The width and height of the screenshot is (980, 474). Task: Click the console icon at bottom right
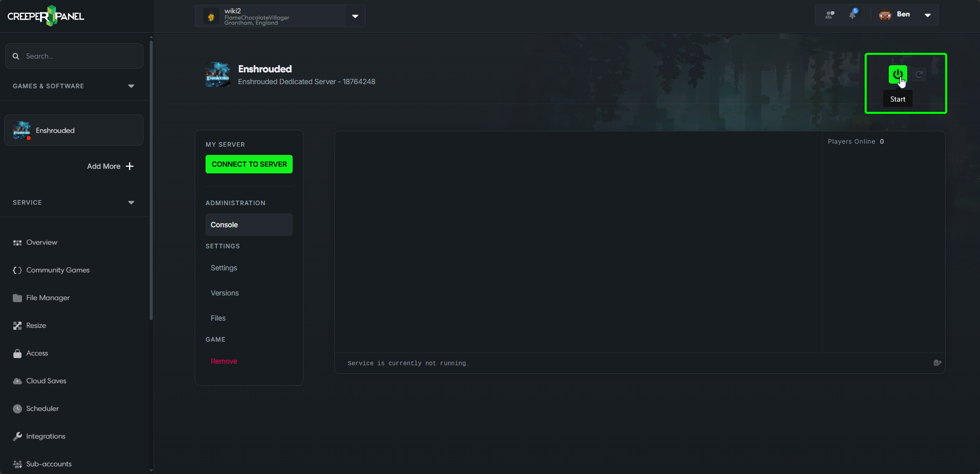pos(937,363)
